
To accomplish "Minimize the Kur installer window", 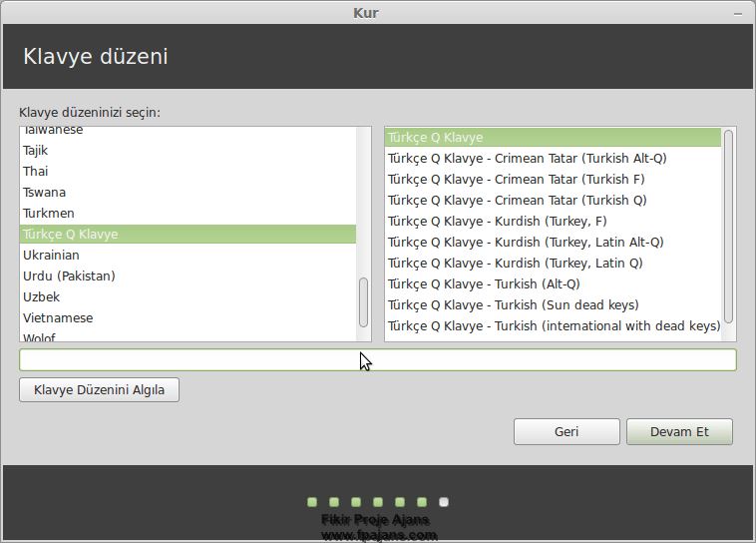I will pyautogui.click(x=738, y=14).
